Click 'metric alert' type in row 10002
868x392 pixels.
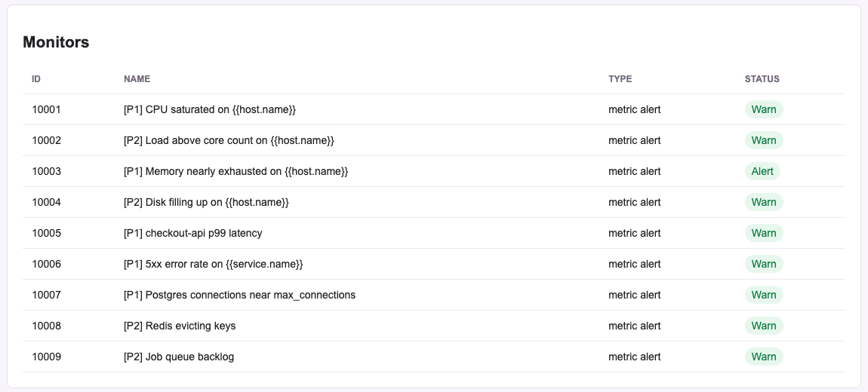click(x=634, y=140)
